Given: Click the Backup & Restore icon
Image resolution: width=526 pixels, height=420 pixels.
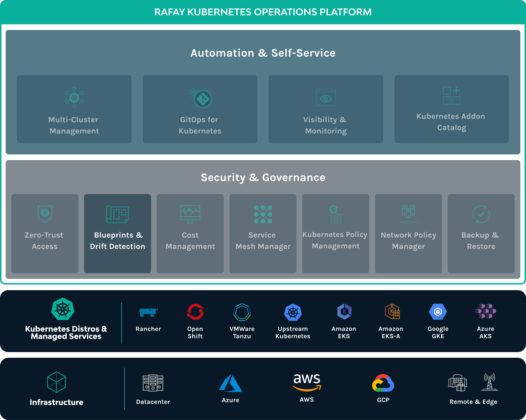Looking at the screenshot, I should (481, 214).
